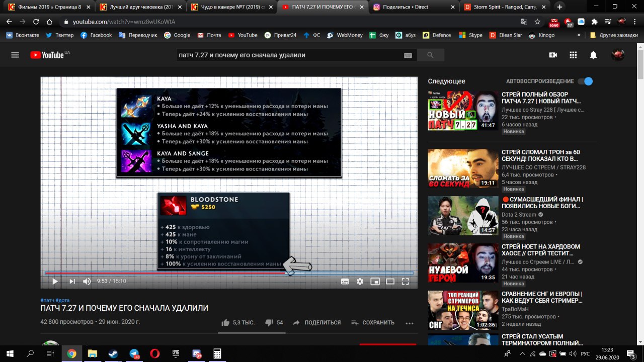Viewport: 644px width, 362px height.
Task: Mute the video volume
Action: pyautogui.click(x=87, y=282)
